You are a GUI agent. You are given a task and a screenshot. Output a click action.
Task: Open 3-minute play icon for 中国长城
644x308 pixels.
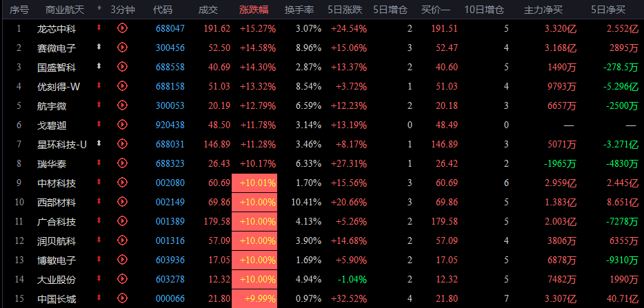(x=123, y=298)
